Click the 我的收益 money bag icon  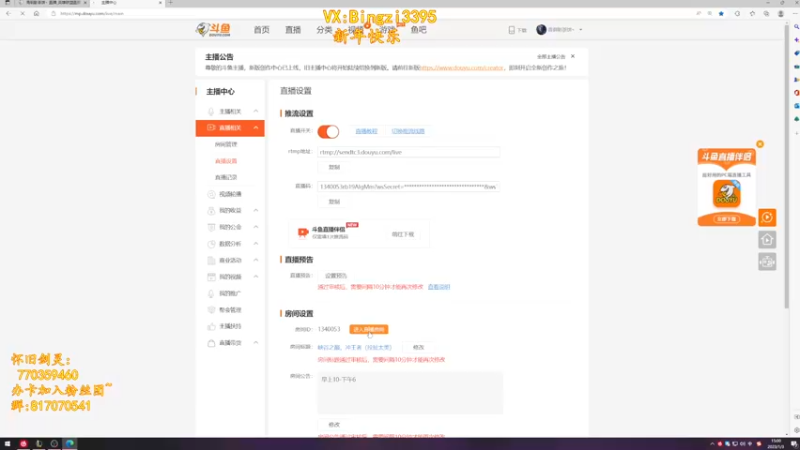tap(211, 211)
